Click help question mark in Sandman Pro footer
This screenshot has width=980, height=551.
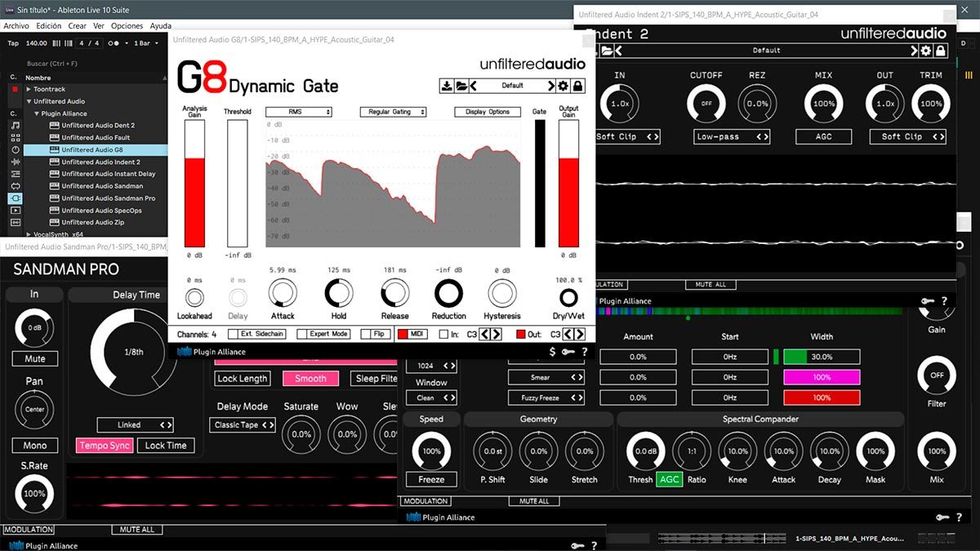click(594, 545)
